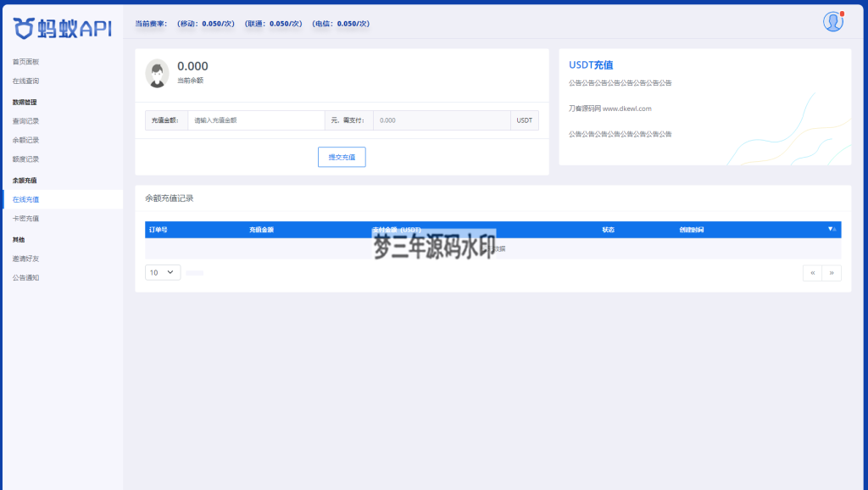Open the page size dropdown showing 10
This screenshot has width=868, height=490.
163,272
